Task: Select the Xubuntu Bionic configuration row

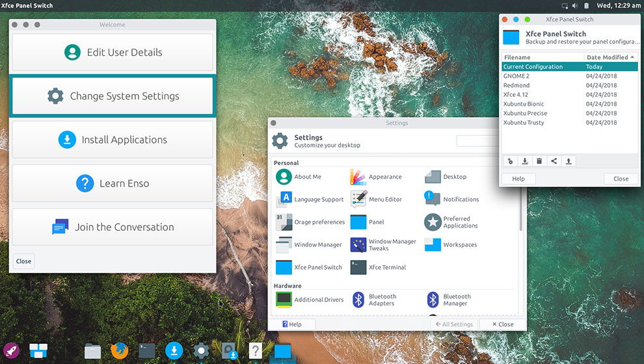Action: (524, 104)
